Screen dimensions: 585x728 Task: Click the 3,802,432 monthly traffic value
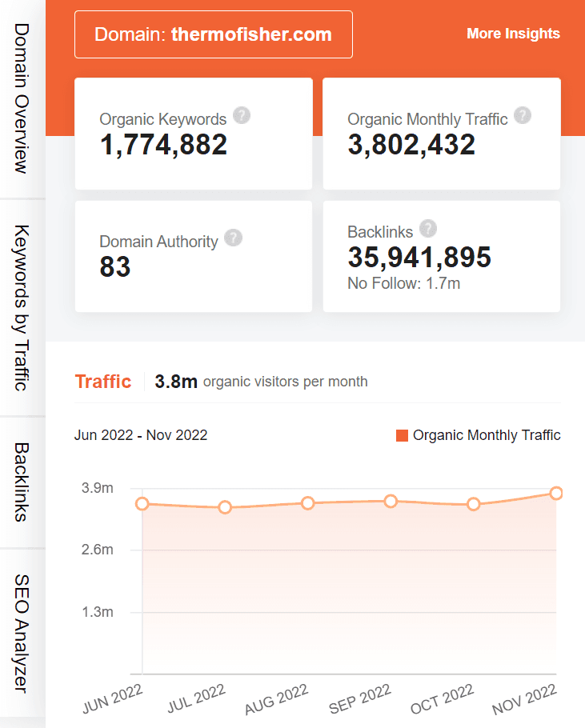click(411, 144)
